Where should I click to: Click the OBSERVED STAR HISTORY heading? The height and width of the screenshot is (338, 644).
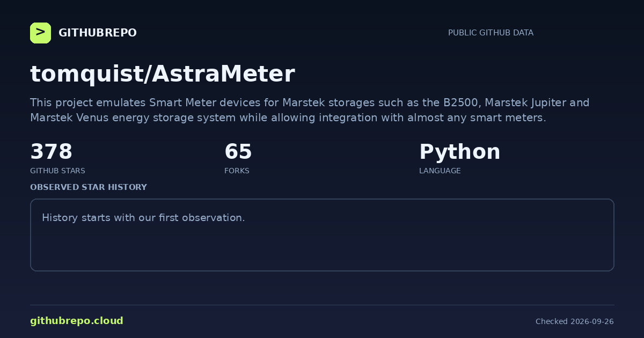[x=89, y=187]
